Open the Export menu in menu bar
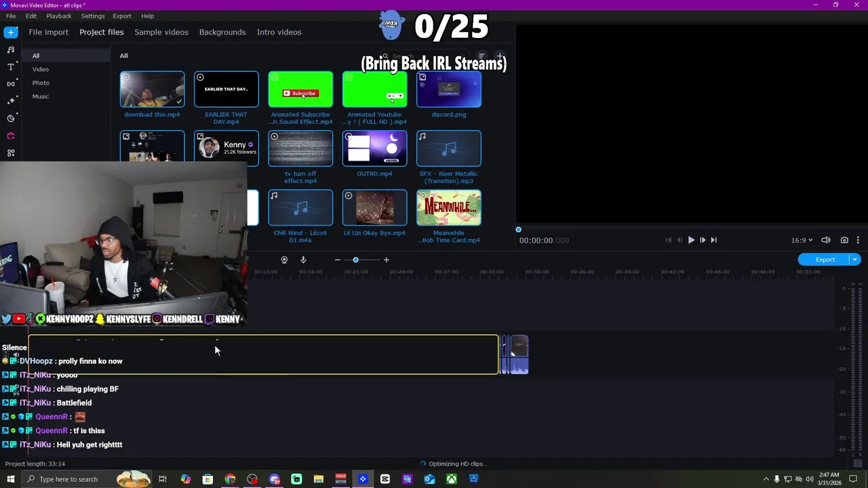The width and height of the screenshot is (868, 488). tap(122, 16)
